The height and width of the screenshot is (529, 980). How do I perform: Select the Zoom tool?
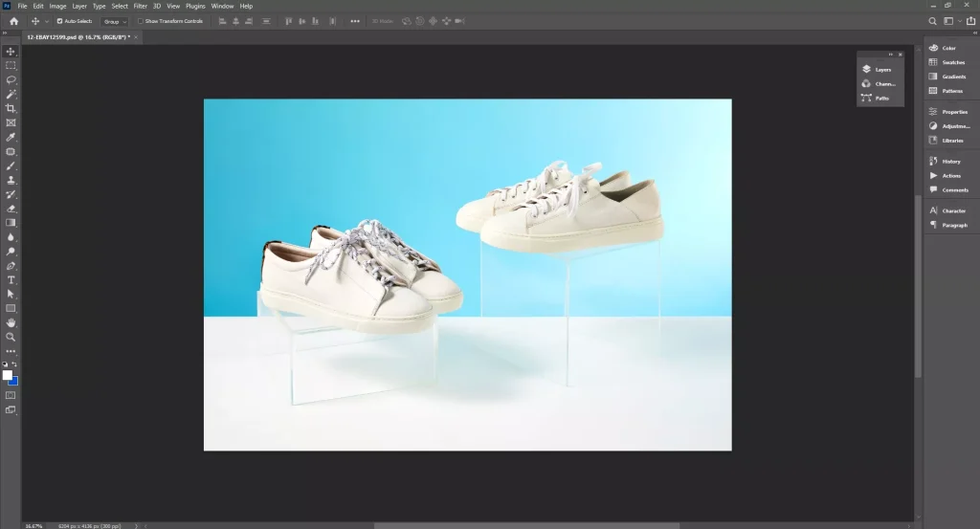pyautogui.click(x=11, y=338)
